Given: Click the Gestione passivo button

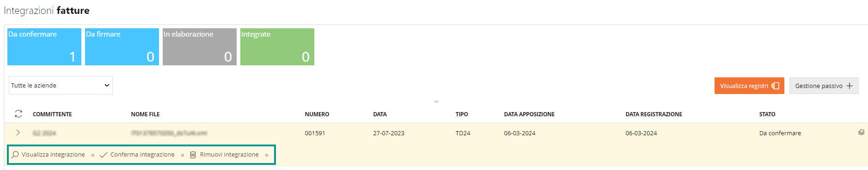Looking at the screenshot, I should click(x=824, y=86).
